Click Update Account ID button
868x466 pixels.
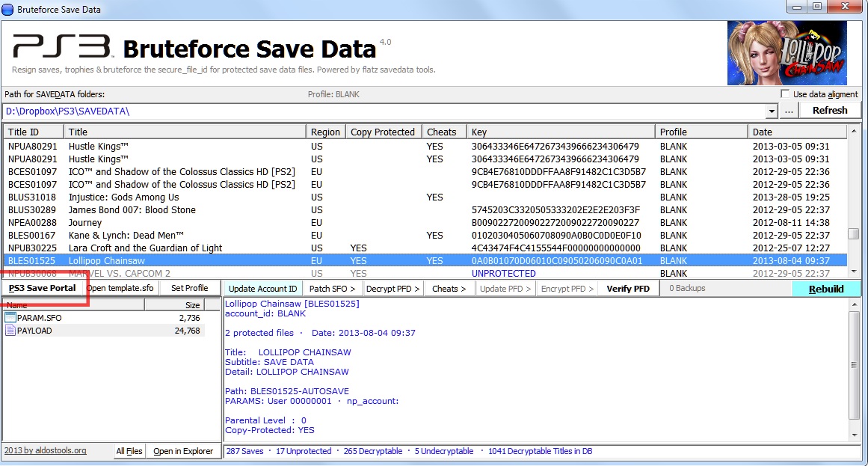point(262,289)
